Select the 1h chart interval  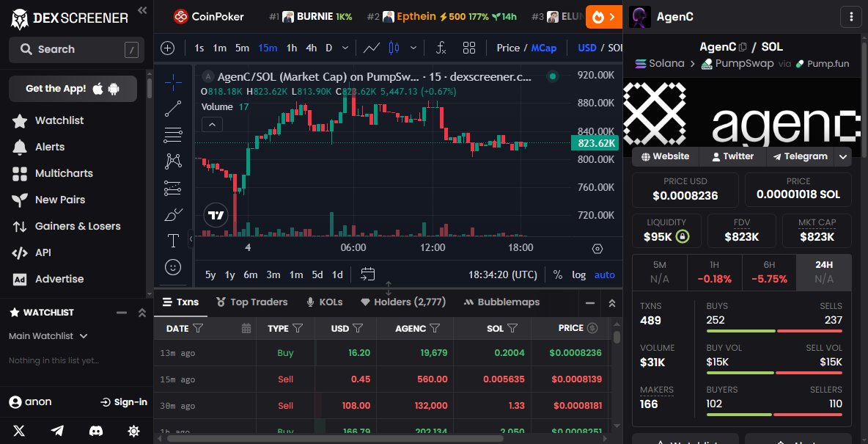pyautogui.click(x=292, y=48)
